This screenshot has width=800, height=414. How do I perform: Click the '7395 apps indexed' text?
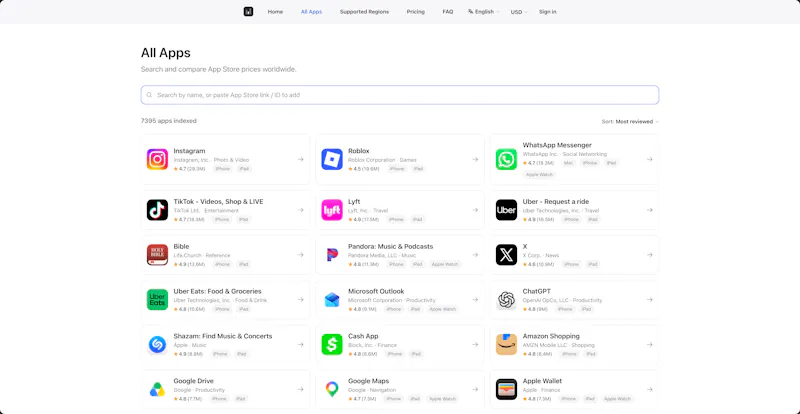(x=168, y=121)
